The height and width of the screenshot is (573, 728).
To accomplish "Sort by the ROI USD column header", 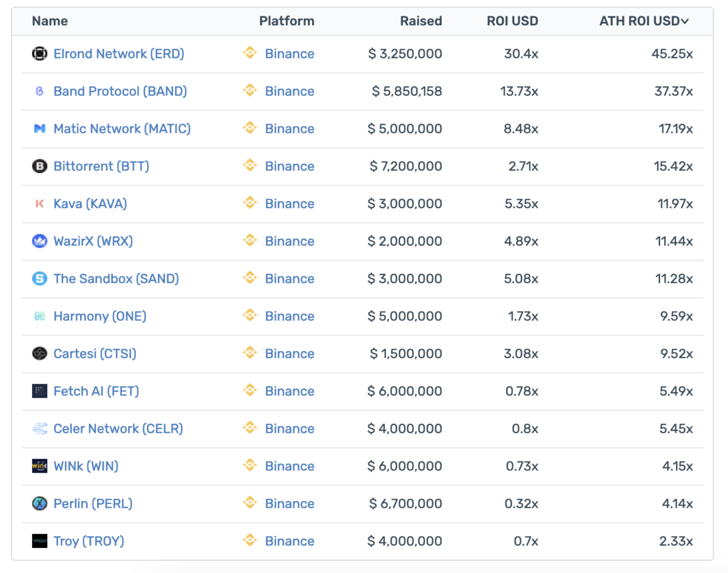I will [x=512, y=21].
